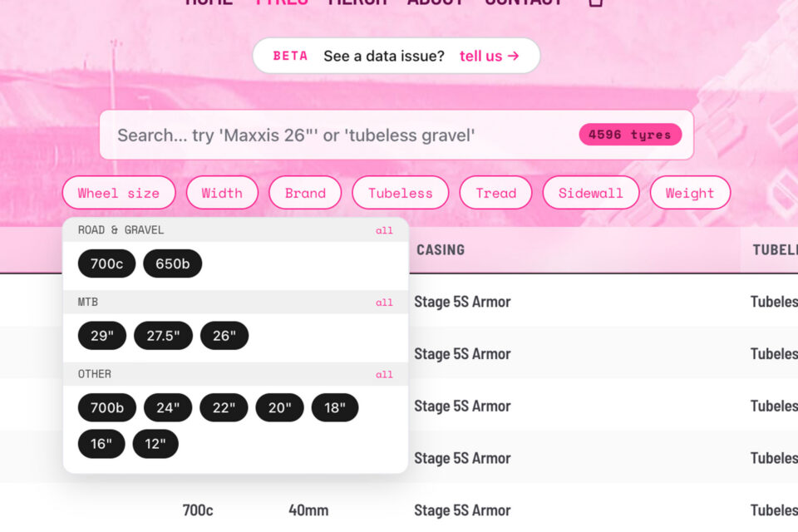Click the MTB section heading

click(x=87, y=302)
